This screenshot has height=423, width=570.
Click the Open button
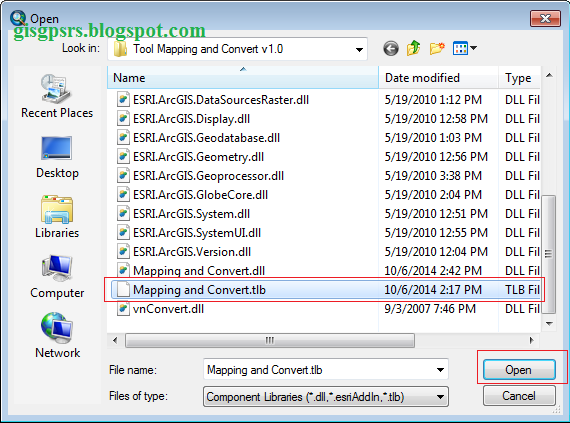point(519,370)
